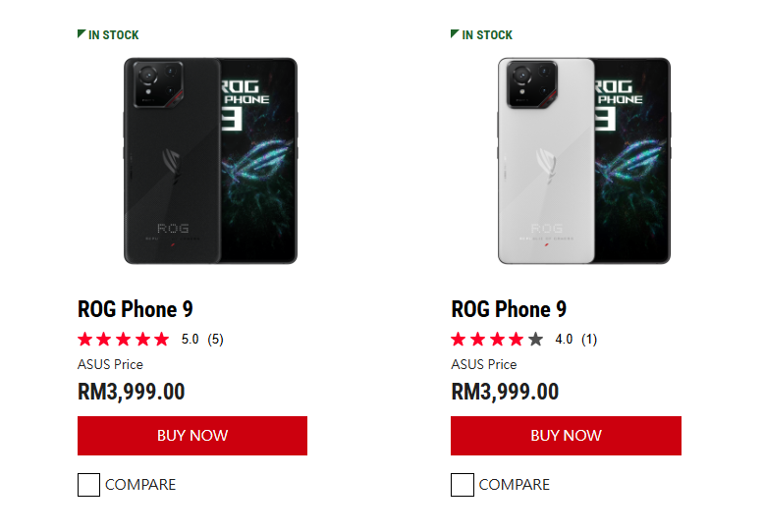Screen dimensions: 764x532
Task: Click the Compare label under the white phone
Action: click(515, 485)
